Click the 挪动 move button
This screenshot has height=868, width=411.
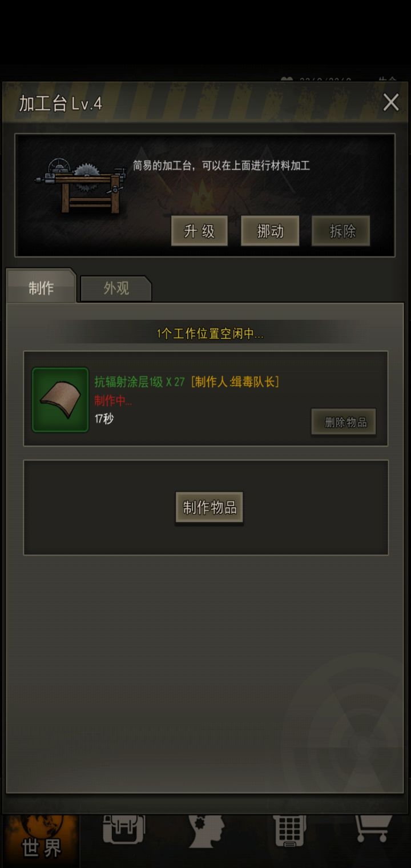270,231
